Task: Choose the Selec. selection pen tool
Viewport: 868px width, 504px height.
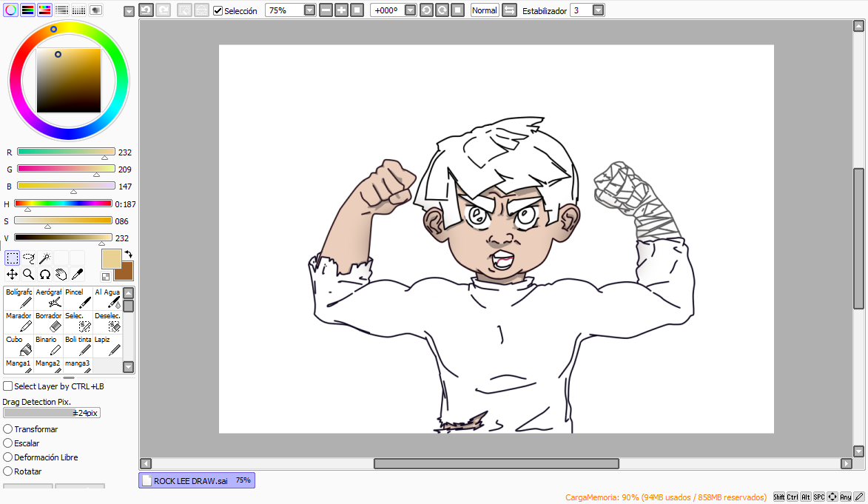Action: (x=78, y=322)
